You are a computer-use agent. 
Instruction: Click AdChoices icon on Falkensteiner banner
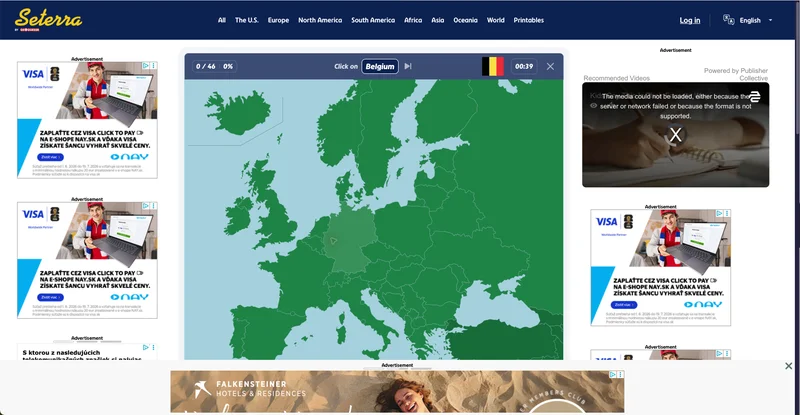point(613,375)
